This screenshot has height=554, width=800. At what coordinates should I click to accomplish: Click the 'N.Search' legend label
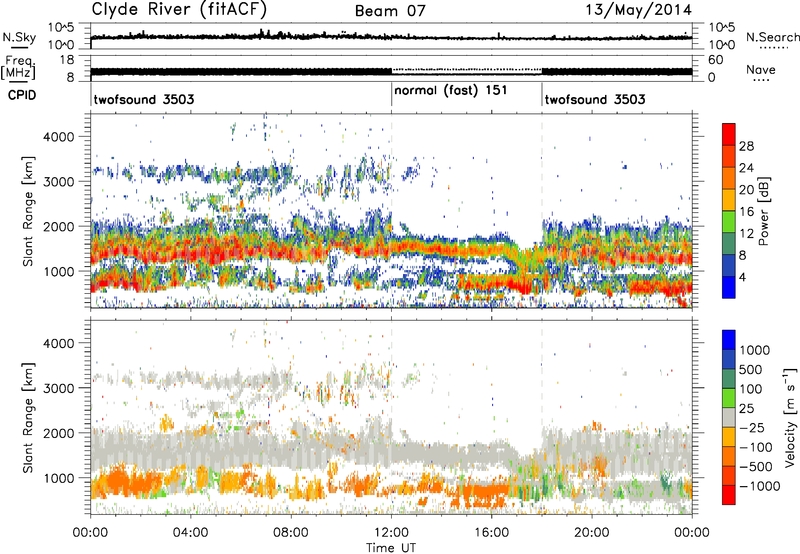click(x=773, y=37)
